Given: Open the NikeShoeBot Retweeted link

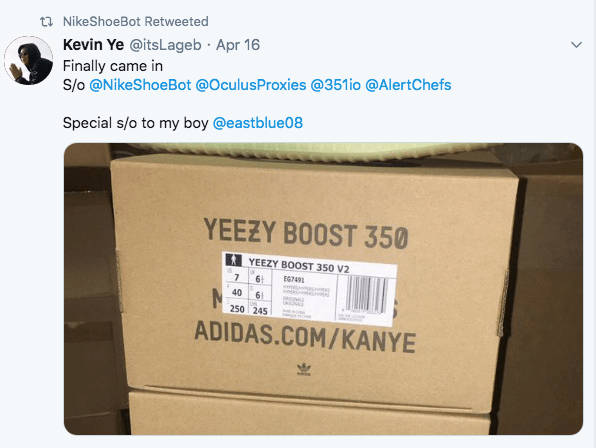Looking at the screenshot, I should pyautogui.click(x=136, y=22).
